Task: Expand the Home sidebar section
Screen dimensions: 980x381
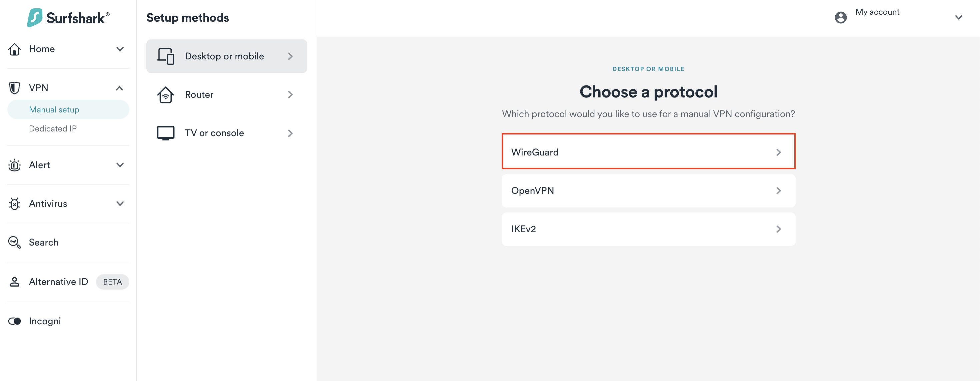Action: (120, 49)
